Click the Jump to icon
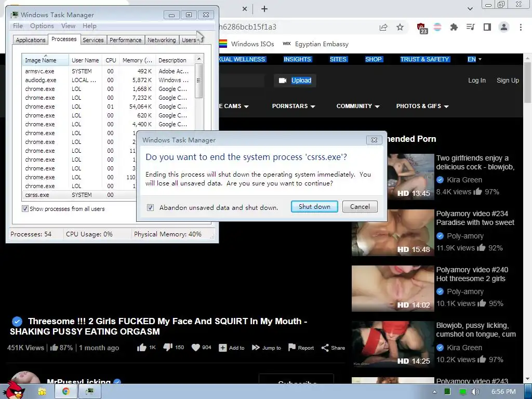This screenshot has height=399, width=532. coord(256,348)
